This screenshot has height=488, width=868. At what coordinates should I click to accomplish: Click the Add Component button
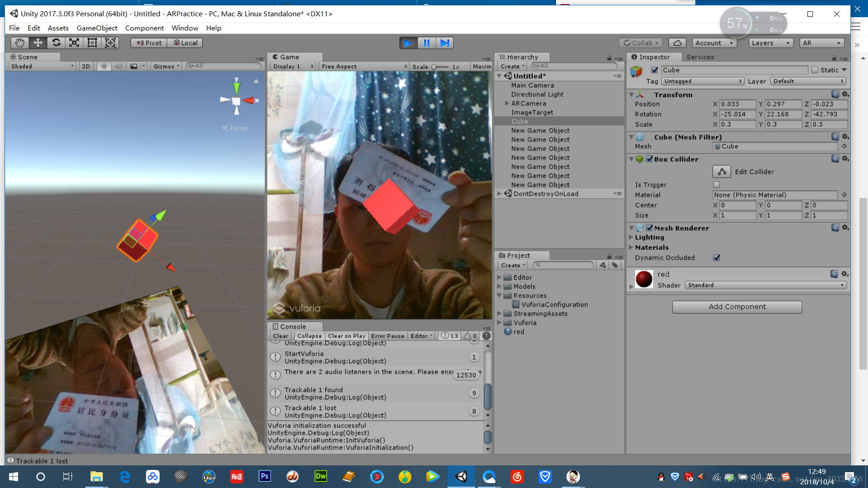[x=737, y=307]
